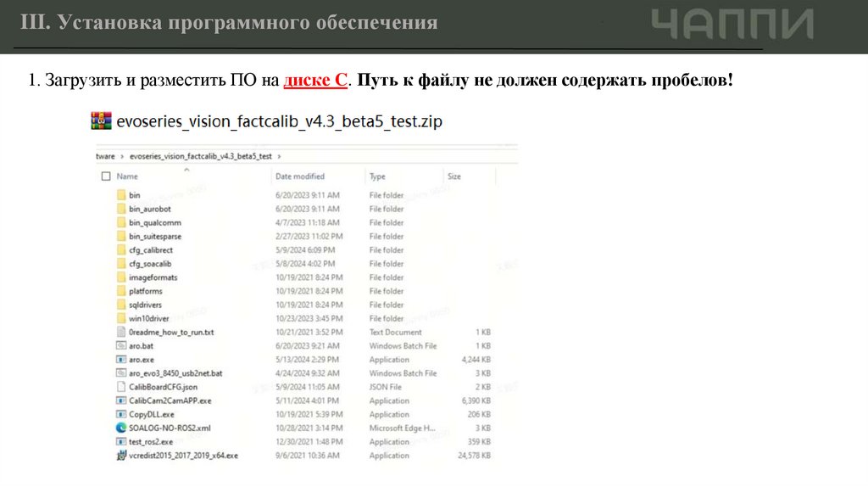
Task: Select the bin_qualcomm folder name
Action: click(155, 222)
